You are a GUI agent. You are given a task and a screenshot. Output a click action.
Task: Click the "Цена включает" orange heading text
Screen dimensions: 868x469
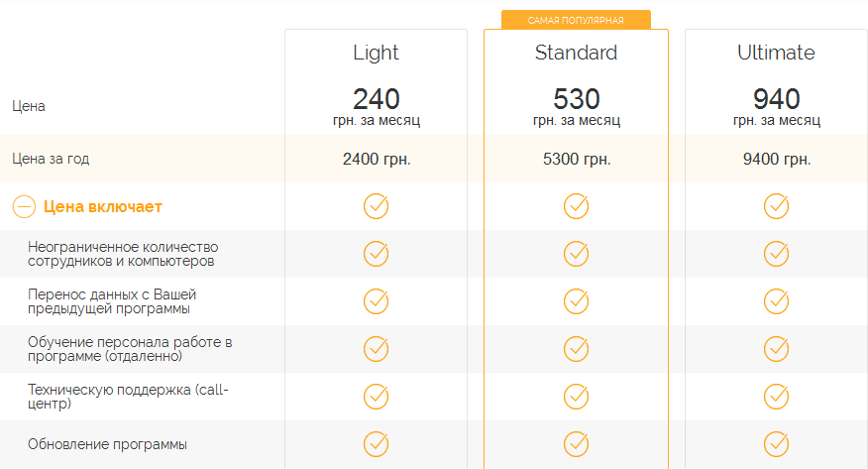pos(103,207)
